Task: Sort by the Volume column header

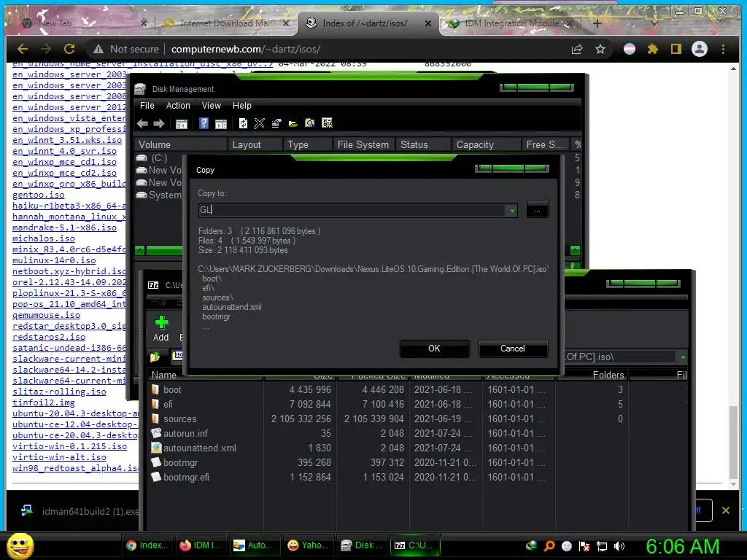Action: click(181, 145)
